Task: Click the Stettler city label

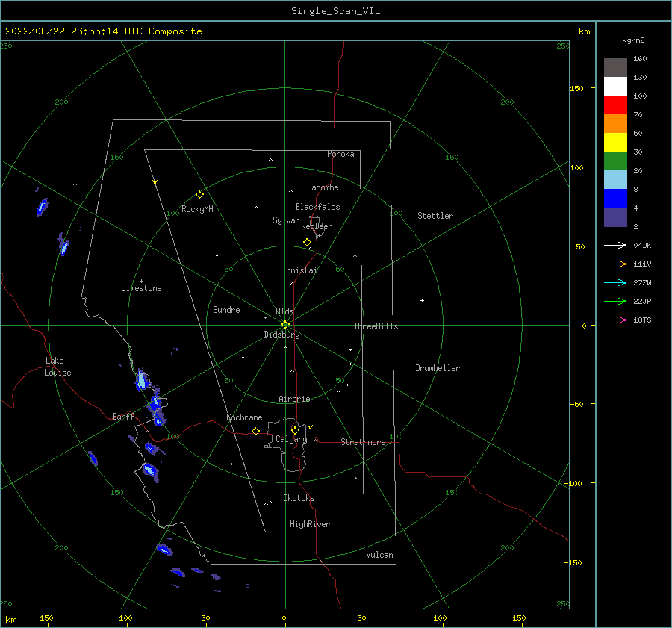Action: [435, 216]
